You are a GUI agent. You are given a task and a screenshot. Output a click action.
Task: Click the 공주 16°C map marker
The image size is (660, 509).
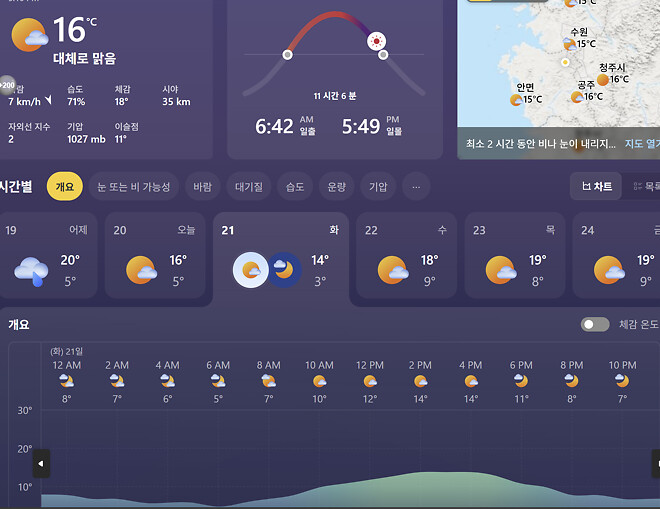pos(587,92)
